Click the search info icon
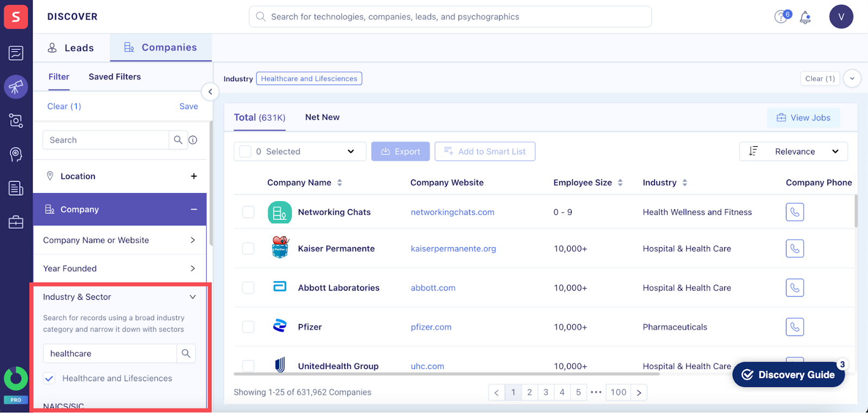 pos(193,140)
